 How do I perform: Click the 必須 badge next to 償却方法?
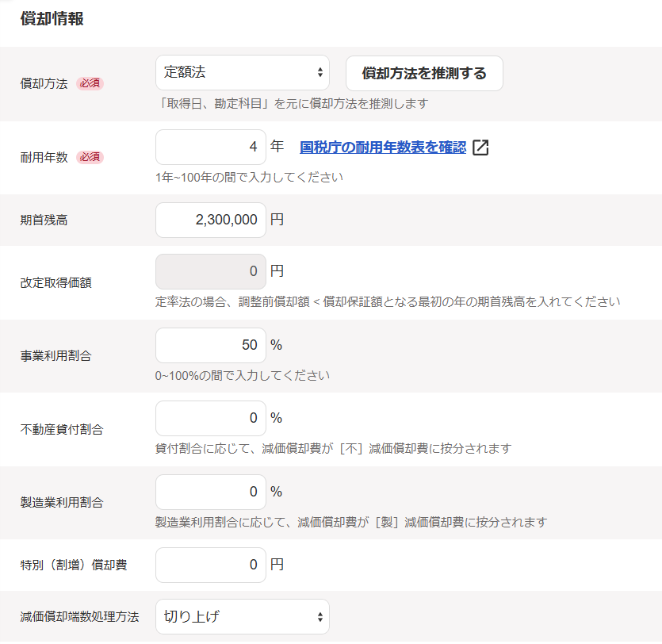[90, 84]
